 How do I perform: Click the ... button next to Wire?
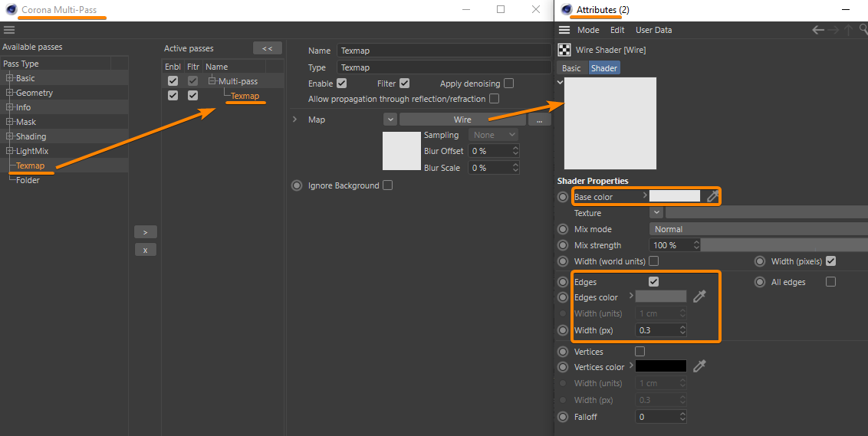[539, 120]
